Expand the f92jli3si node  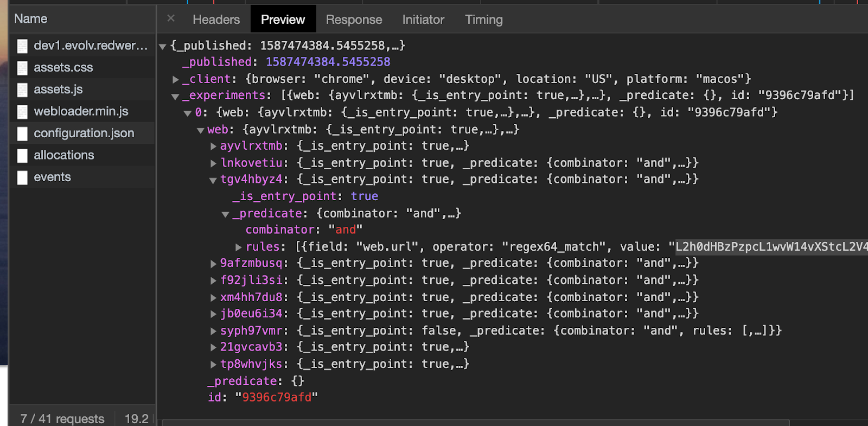pos(214,281)
